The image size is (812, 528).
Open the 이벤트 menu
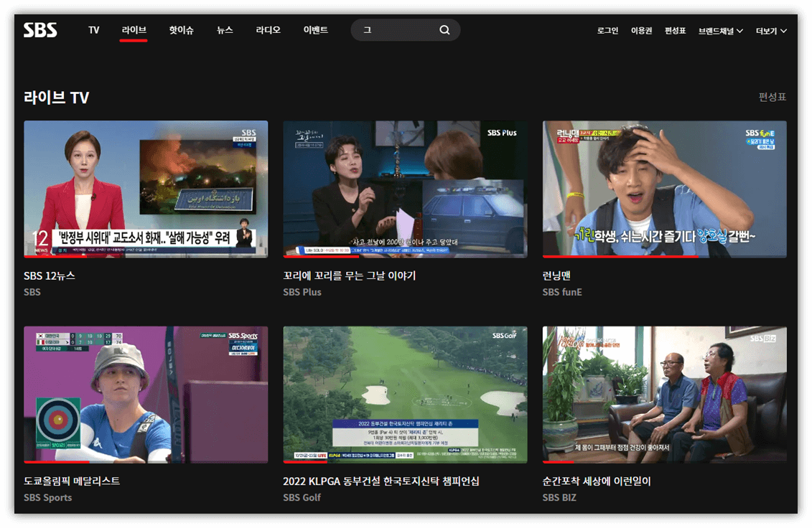click(x=315, y=30)
